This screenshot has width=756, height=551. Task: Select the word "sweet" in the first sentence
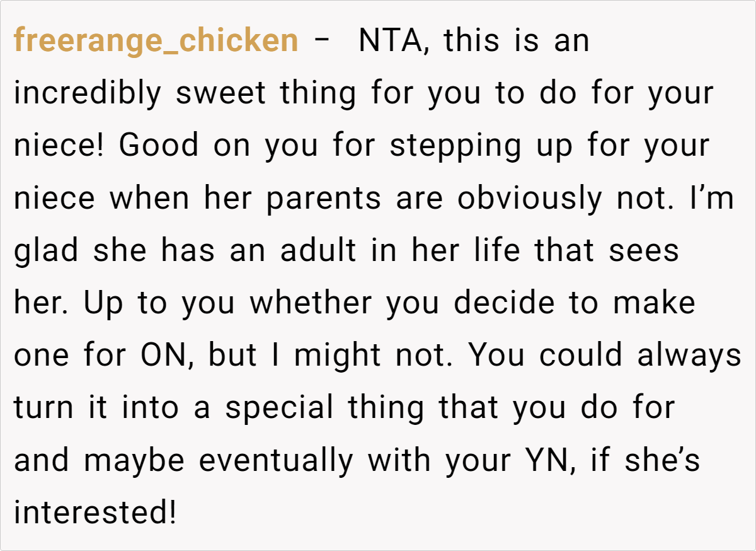[x=221, y=93]
